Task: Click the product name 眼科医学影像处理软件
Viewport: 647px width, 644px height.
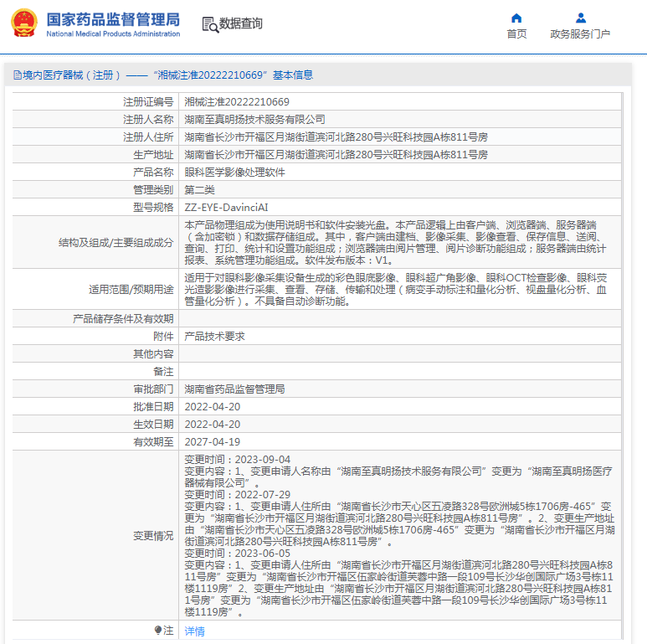Action: click(234, 173)
